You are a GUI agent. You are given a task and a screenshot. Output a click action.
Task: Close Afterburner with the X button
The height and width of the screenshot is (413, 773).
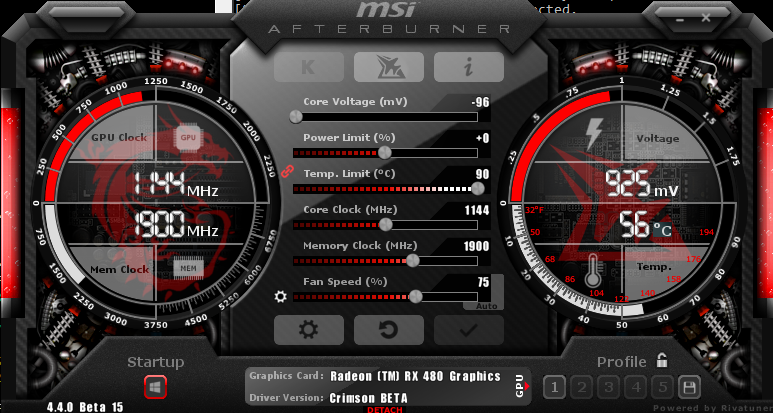(706, 18)
